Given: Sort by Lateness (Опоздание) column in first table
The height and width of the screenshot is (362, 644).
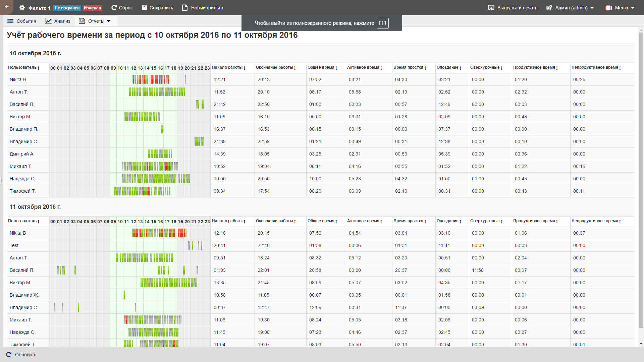Looking at the screenshot, I should point(449,68).
